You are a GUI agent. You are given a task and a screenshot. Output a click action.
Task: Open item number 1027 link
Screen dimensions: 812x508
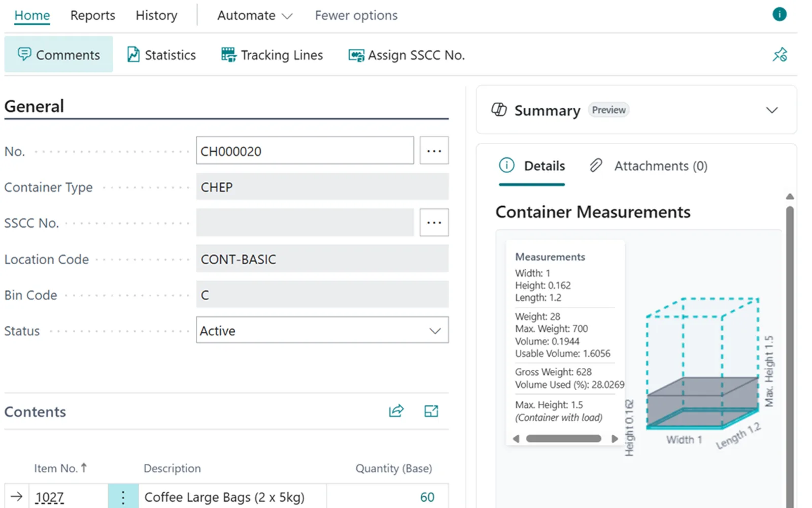tap(50, 497)
